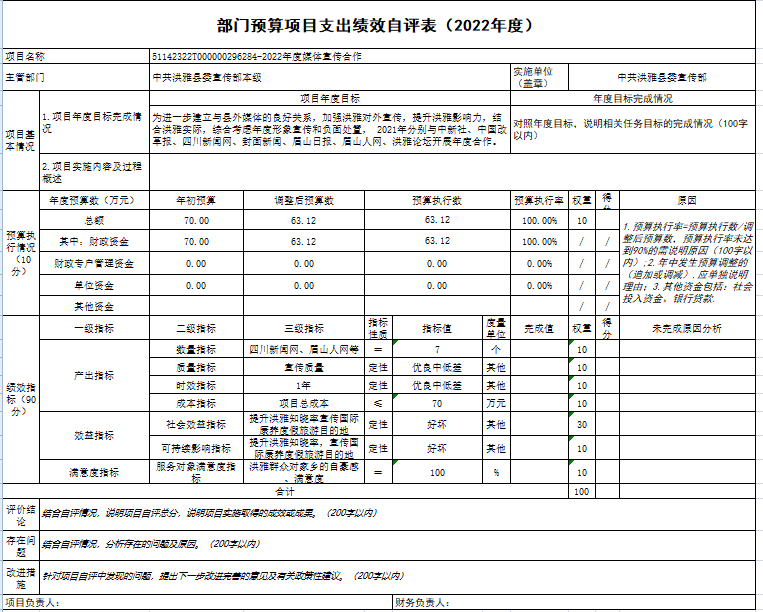The image size is (763, 612).
Task: Click the 一级指标 header cell
Action: click(x=94, y=328)
